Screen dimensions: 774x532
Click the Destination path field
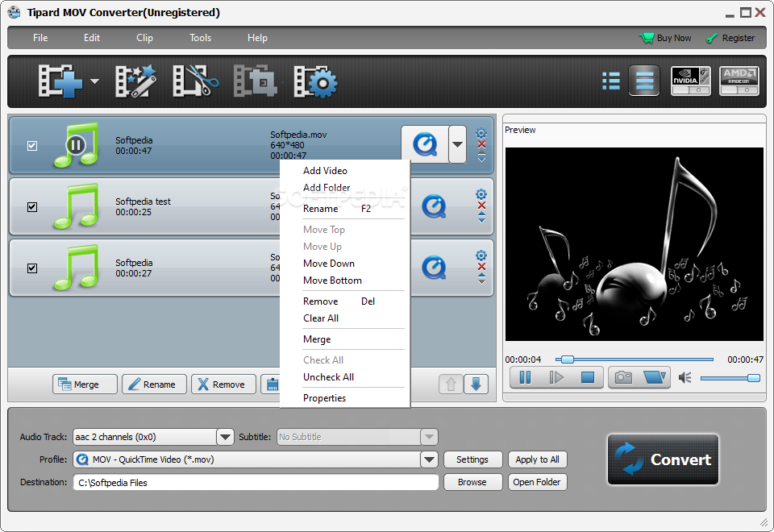pos(256,483)
